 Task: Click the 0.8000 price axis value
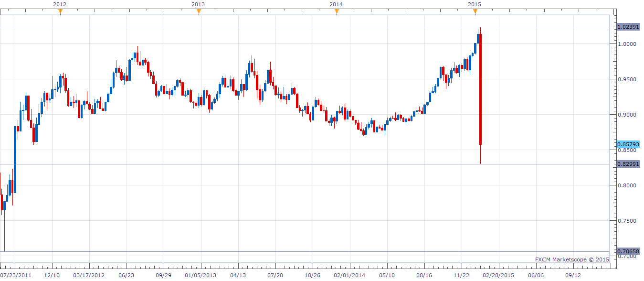627,185
